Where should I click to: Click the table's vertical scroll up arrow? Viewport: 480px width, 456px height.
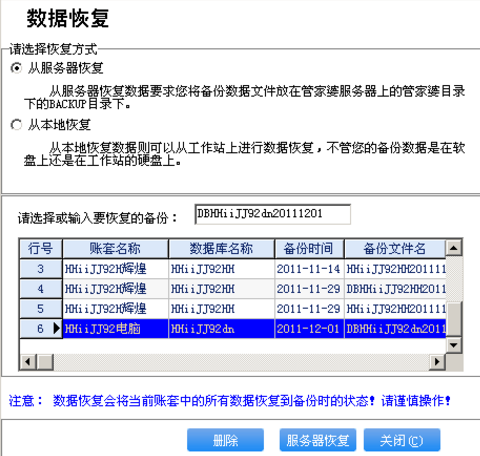point(454,248)
